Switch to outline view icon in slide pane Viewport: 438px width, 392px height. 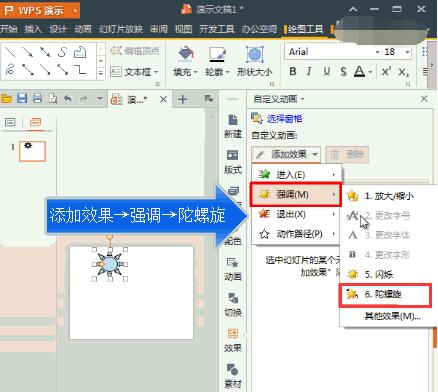point(10,122)
